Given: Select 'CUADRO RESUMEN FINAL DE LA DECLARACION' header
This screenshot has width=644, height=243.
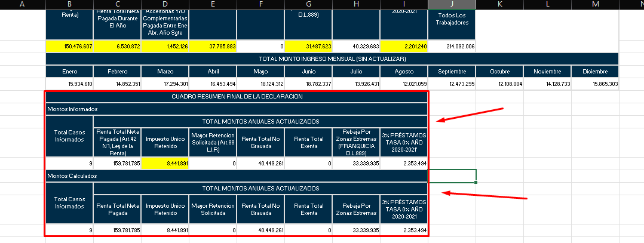Looking at the screenshot, I should pyautogui.click(x=237, y=97).
